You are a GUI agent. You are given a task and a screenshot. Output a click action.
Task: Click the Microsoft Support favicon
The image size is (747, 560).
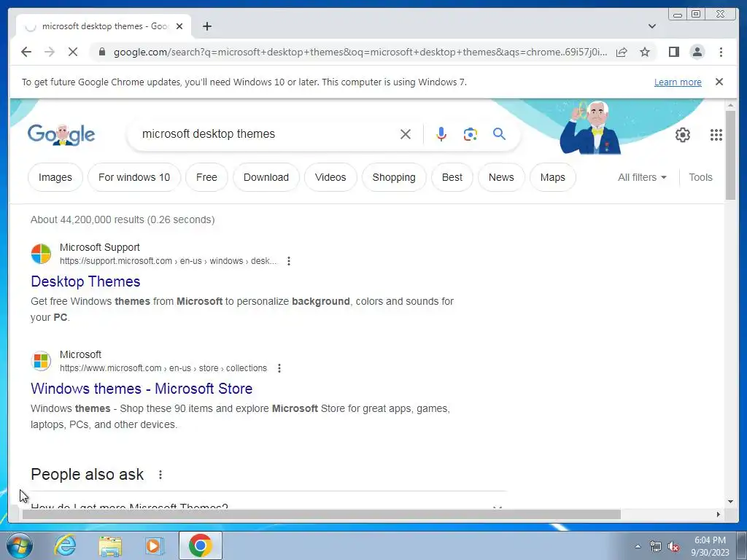coord(41,254)
